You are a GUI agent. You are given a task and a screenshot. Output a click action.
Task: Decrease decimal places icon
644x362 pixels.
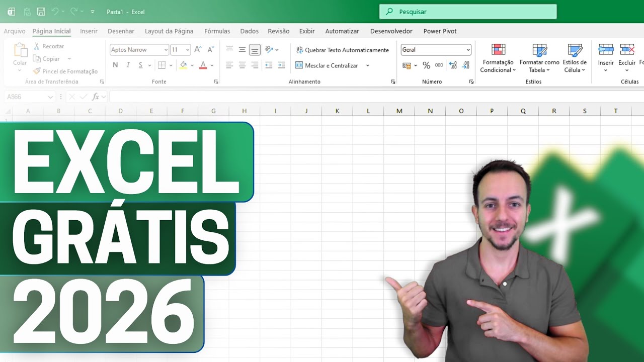465,65
